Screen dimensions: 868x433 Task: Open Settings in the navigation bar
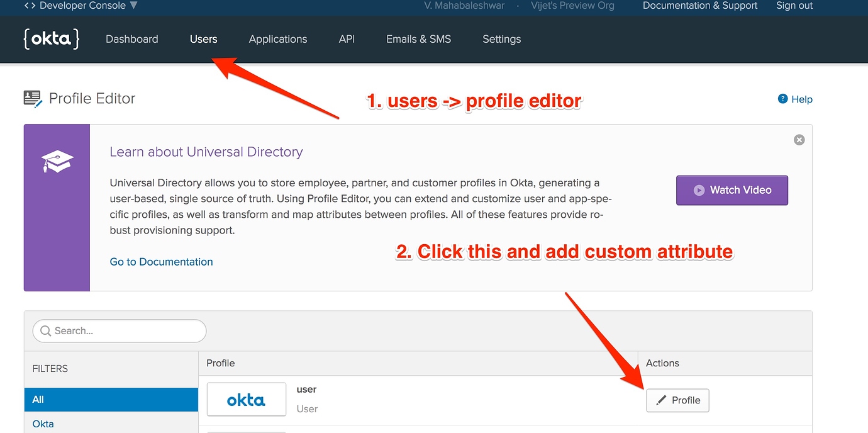(501, 39)
